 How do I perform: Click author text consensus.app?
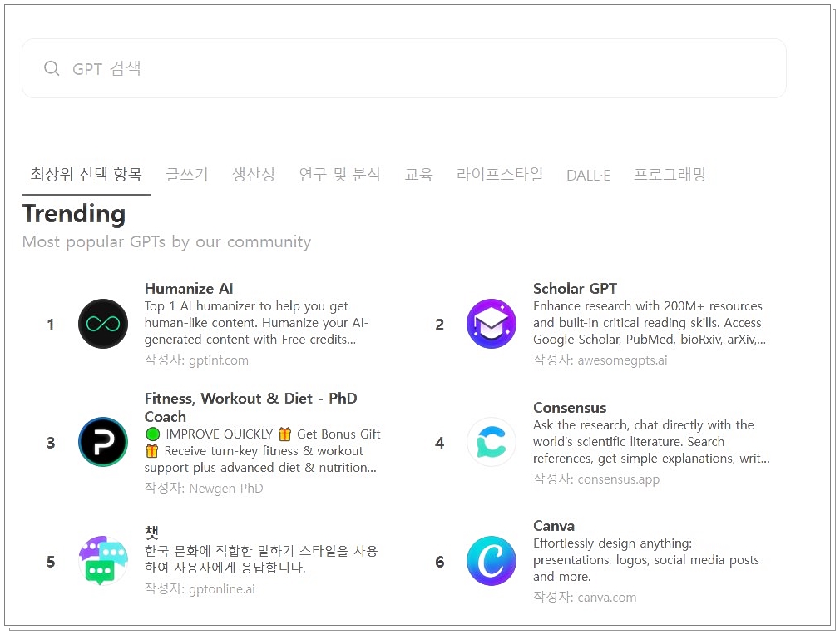(618, 479)
